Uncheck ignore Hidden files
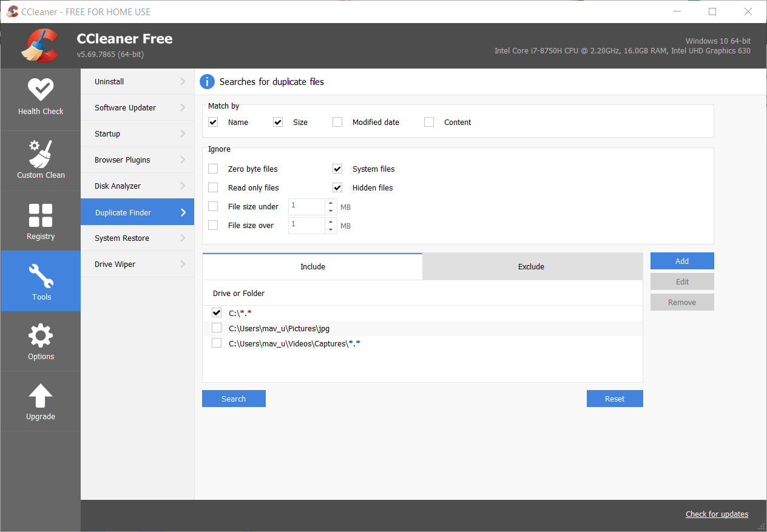The height and width of the screenshot is (532, 767). pyautogui.click(x=337, y=187)
